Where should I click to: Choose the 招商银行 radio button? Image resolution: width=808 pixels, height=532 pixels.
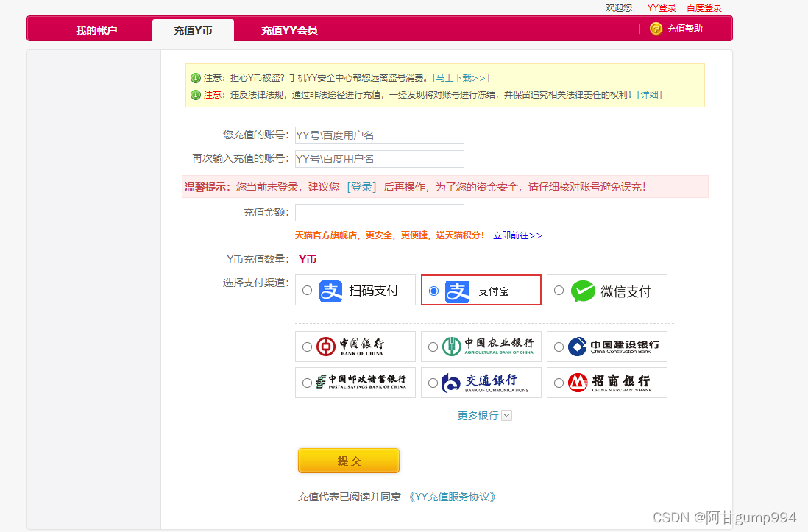point(559,383)
